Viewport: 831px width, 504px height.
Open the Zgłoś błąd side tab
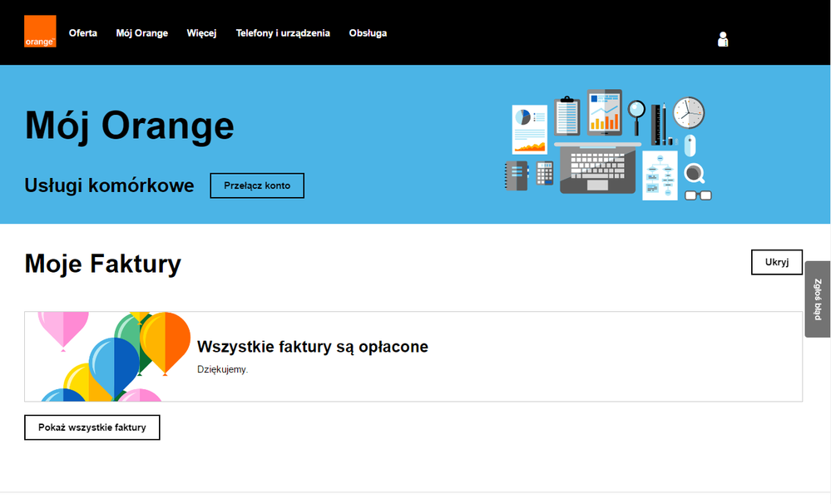pyautogui.click(x=818, y=299)
